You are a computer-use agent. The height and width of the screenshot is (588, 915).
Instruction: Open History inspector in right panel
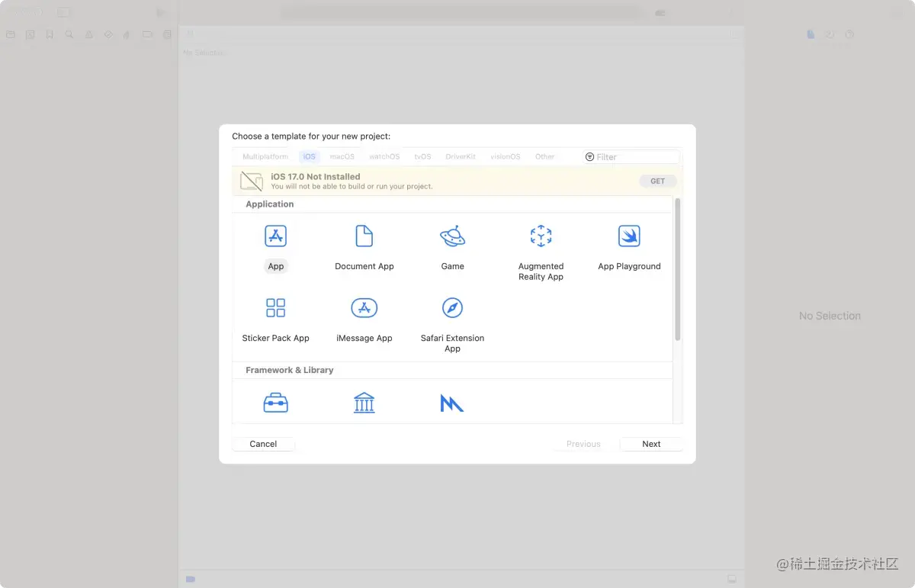[x=830, y=34]
